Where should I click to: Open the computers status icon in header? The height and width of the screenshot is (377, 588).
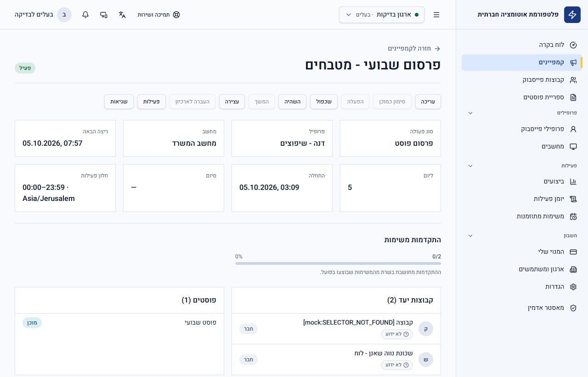[x=104, y=15]
